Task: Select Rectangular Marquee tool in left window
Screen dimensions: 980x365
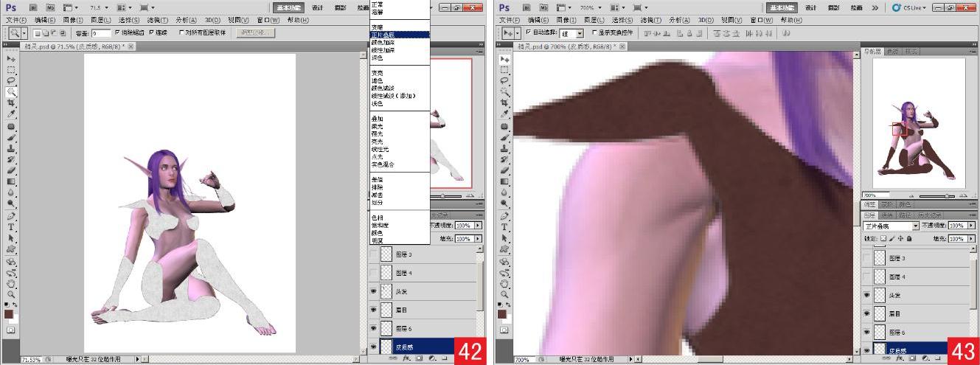Action: click(11, 69)
